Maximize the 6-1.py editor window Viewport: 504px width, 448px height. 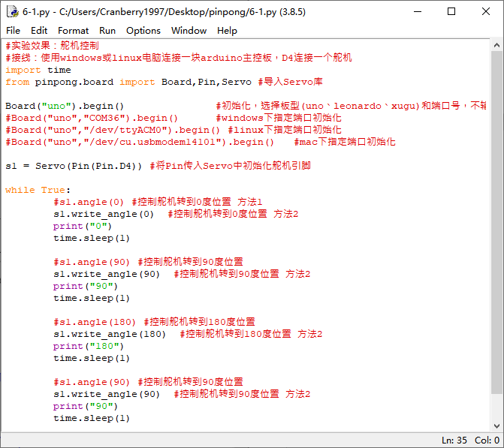(451, 12)
